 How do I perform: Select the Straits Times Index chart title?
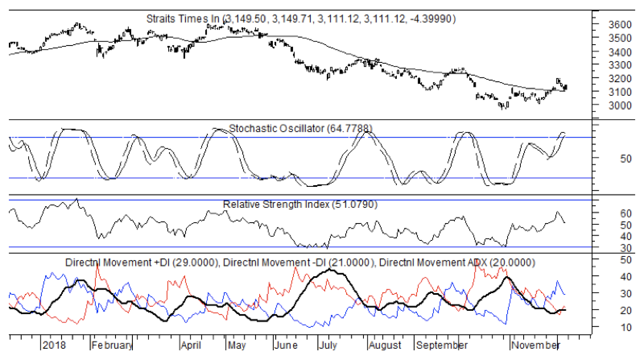tap(301, 19)
